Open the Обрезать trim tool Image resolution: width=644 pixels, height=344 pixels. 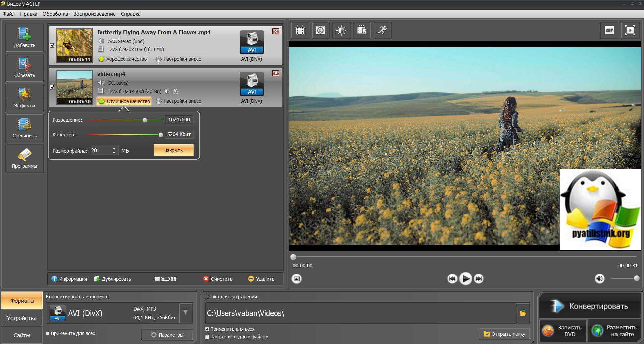[x=24, y=67]
